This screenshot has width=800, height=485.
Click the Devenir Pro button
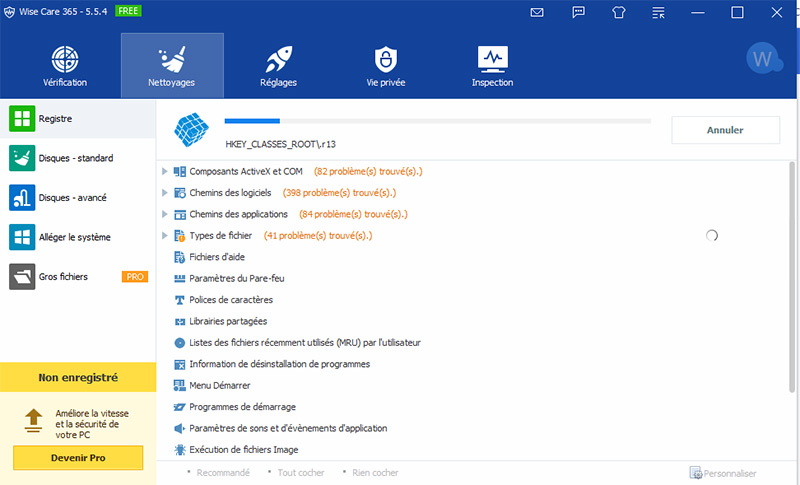(x=78, y=457)
